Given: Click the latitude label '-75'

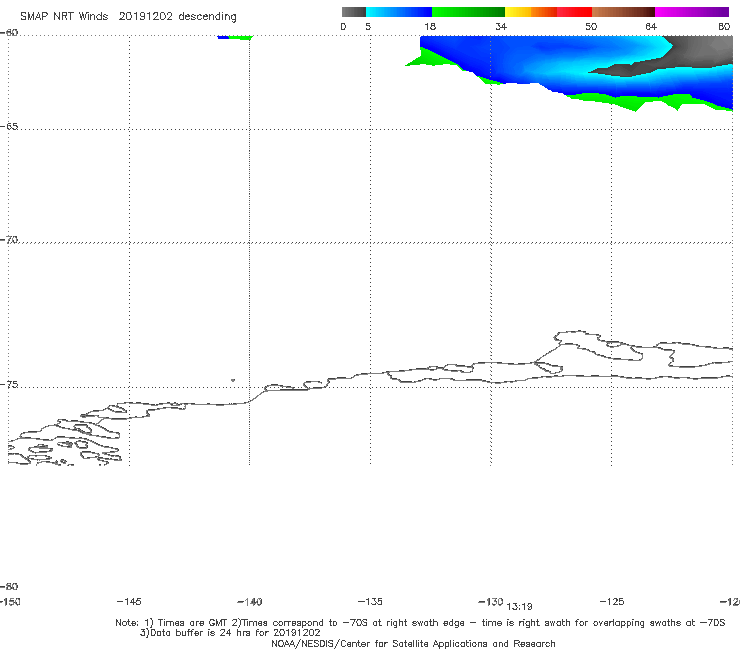Looking at the screenshot, I should [x=9, y=385].
